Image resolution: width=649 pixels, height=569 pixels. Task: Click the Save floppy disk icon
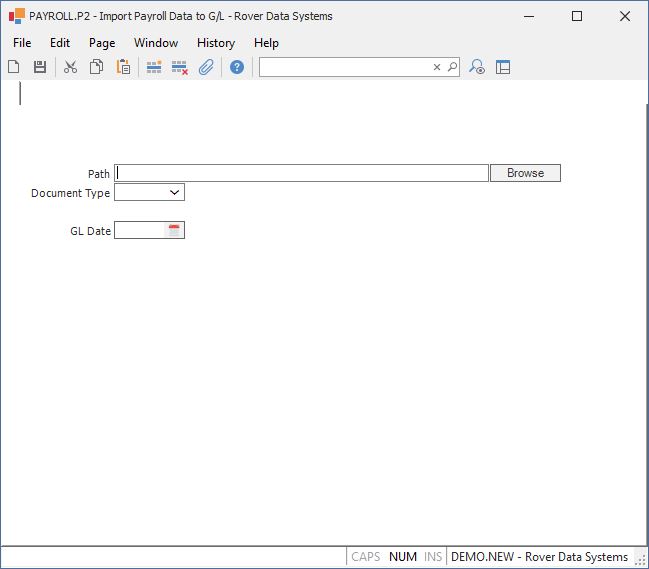(40, 67)
